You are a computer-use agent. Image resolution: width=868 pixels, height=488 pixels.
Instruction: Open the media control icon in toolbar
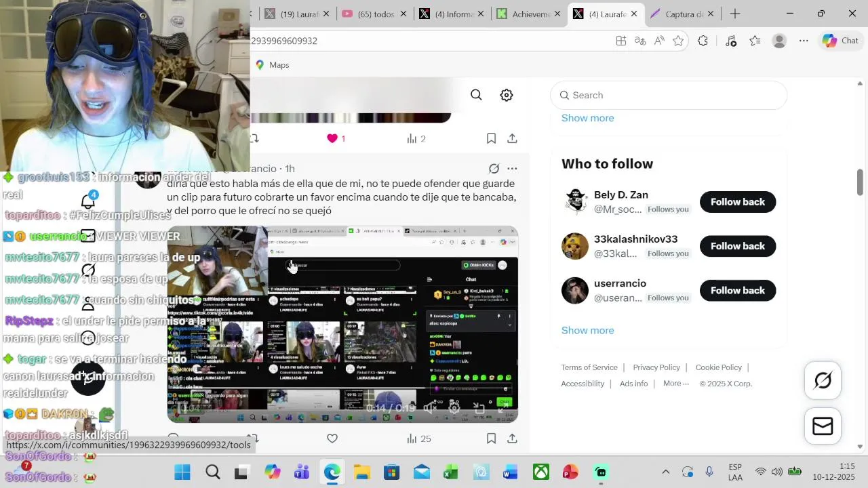[730, 41]
